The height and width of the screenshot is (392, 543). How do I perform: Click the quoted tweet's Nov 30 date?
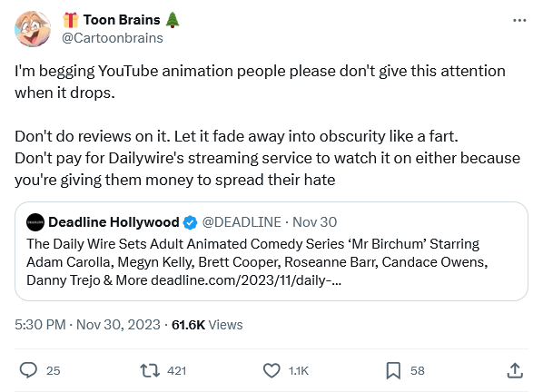click(314, 222)
